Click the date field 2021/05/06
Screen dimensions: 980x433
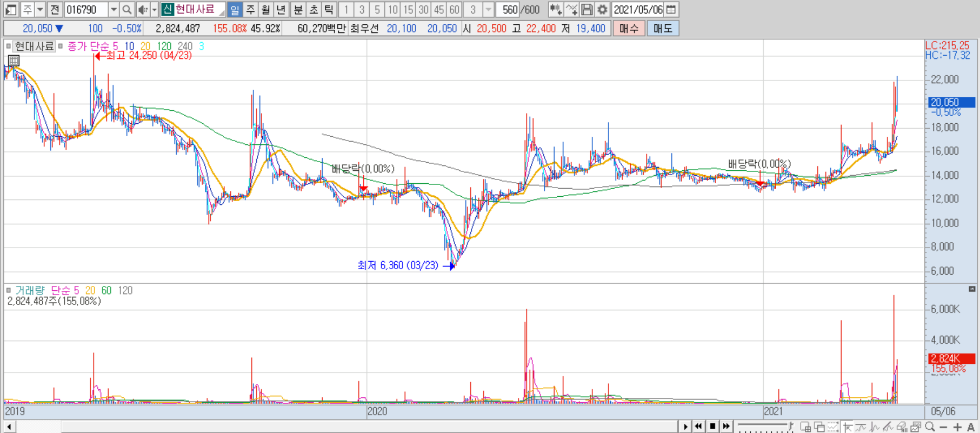[638, 10]
